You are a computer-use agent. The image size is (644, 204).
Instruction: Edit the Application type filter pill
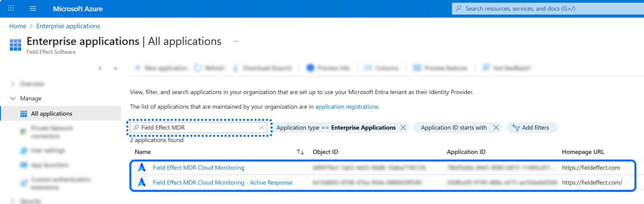tap(336, 128)
